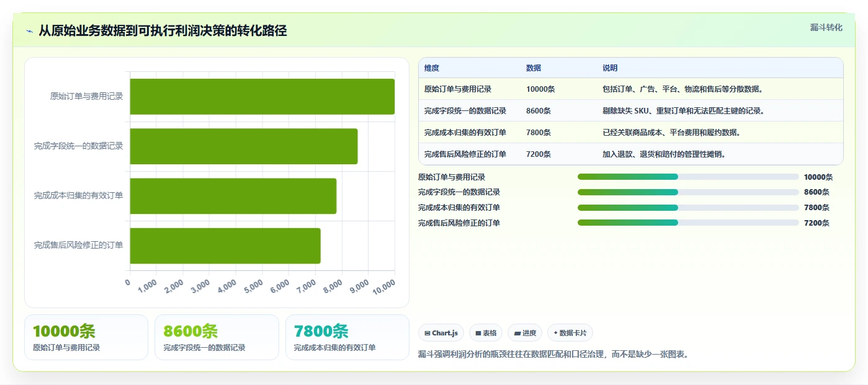The image size is (868, 385).
Task: Click the 完成售后风险修正的订单 chart bar
Action: 225,246
